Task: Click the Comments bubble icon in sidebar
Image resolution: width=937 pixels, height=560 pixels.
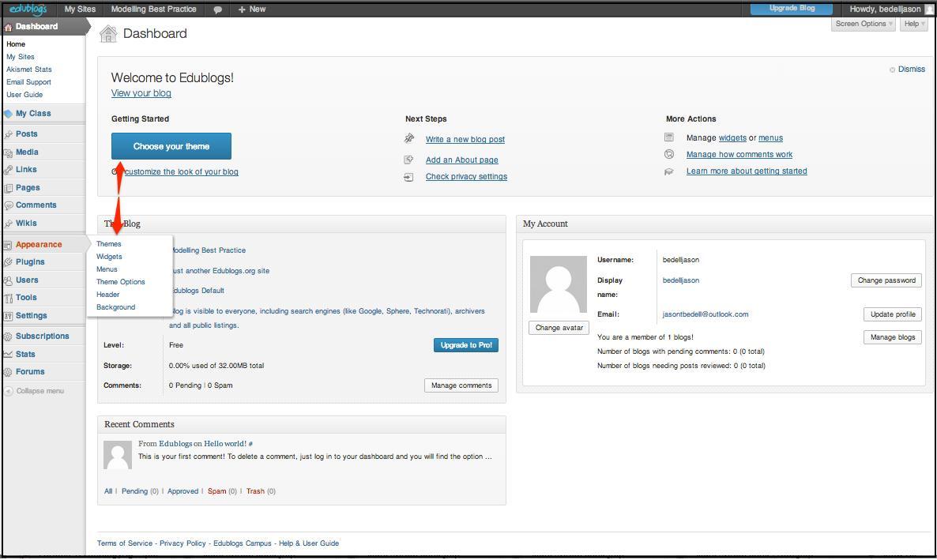Action: coord(9,205)
